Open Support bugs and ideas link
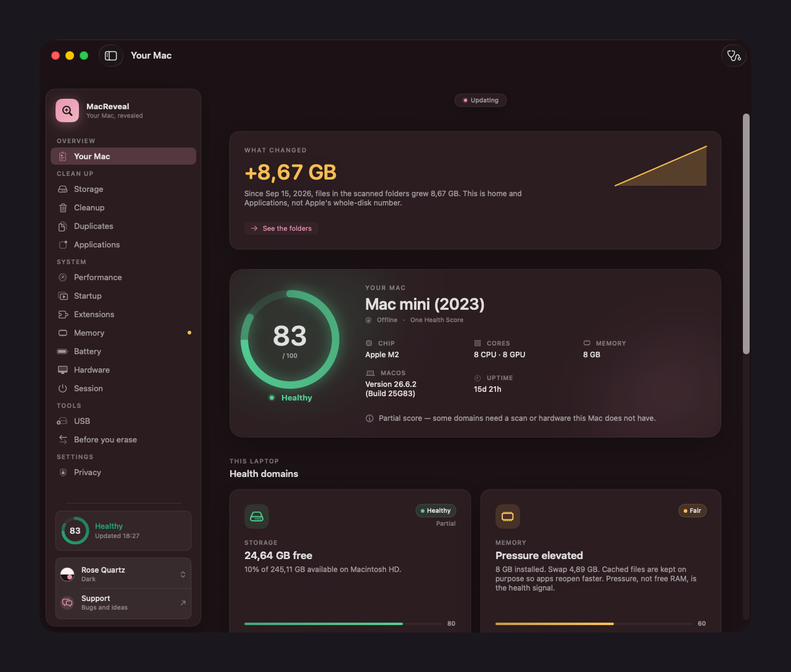 tap(123, 603)
